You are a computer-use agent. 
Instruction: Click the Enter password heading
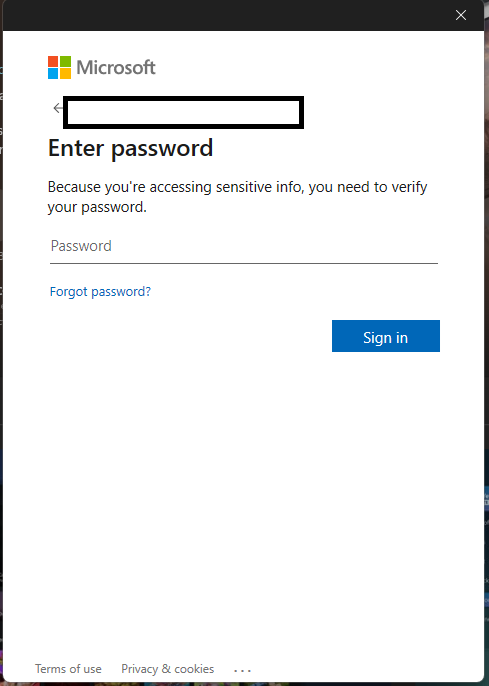click(x=130, y=148)
